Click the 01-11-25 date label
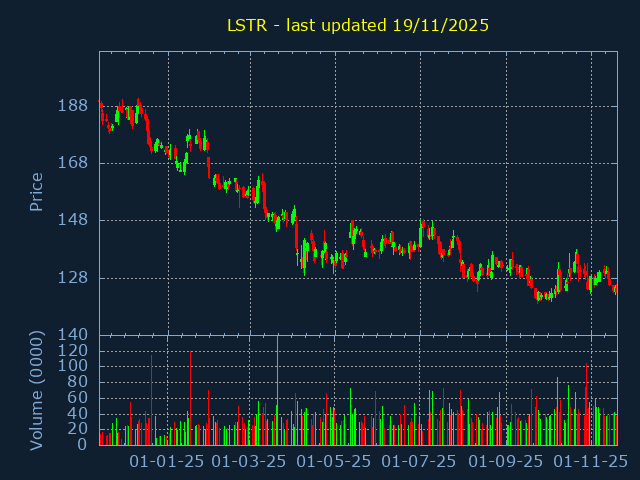The height and width of the screenshot is (480, 640). click(x=590, y=462)
